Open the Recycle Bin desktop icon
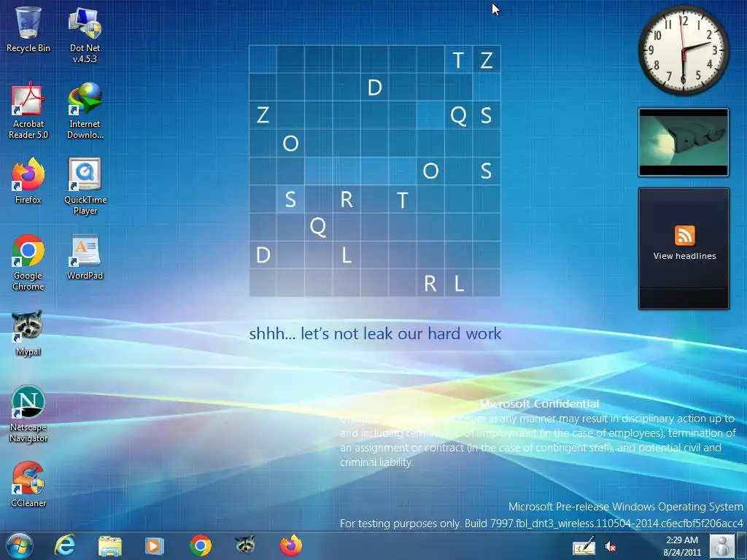Screen dimensions: 747x560 28,29
